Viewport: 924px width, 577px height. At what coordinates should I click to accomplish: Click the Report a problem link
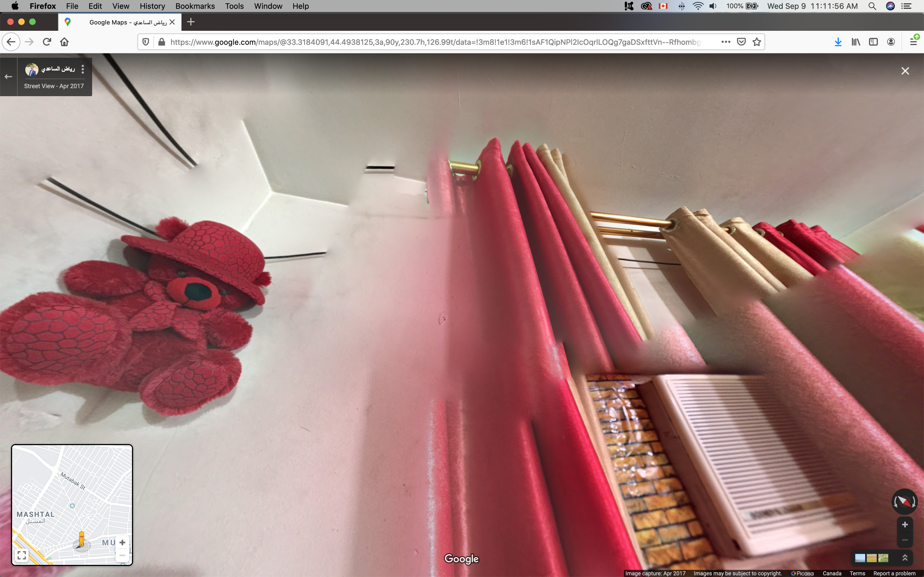point(894,573)
